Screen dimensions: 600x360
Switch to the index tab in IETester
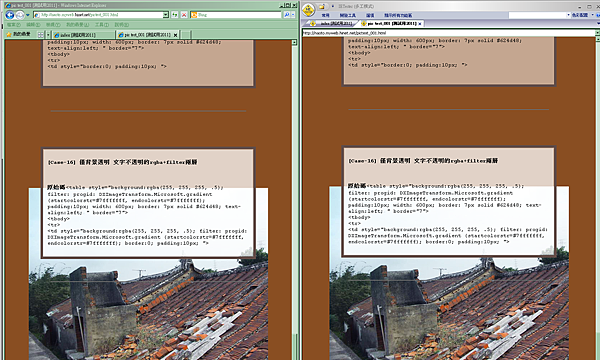pyautogui.click(x=333, y=23)
